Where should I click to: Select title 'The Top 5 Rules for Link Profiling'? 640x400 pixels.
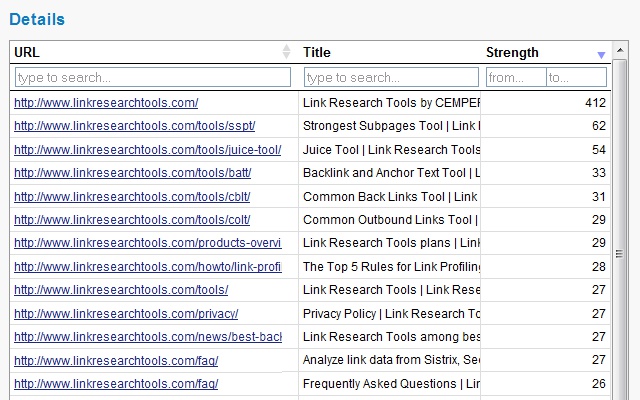[391, 267]
